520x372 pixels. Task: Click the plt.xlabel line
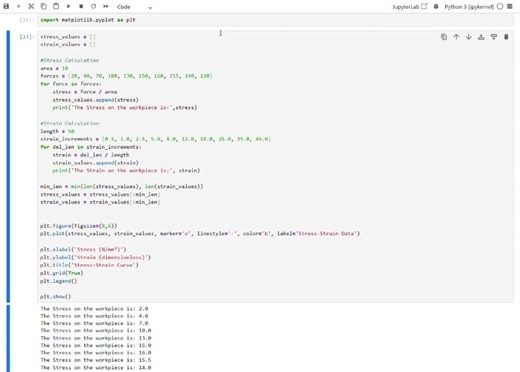(83, 249)
